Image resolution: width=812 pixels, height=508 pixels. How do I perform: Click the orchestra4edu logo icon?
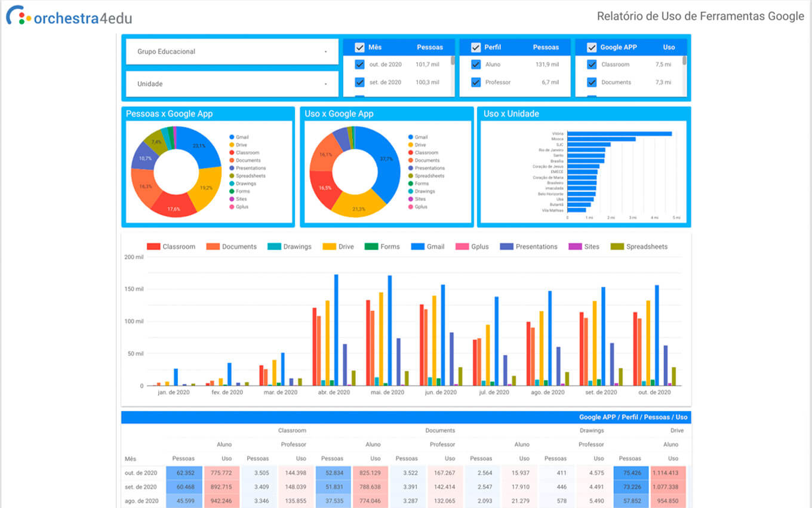coord(17,16)
